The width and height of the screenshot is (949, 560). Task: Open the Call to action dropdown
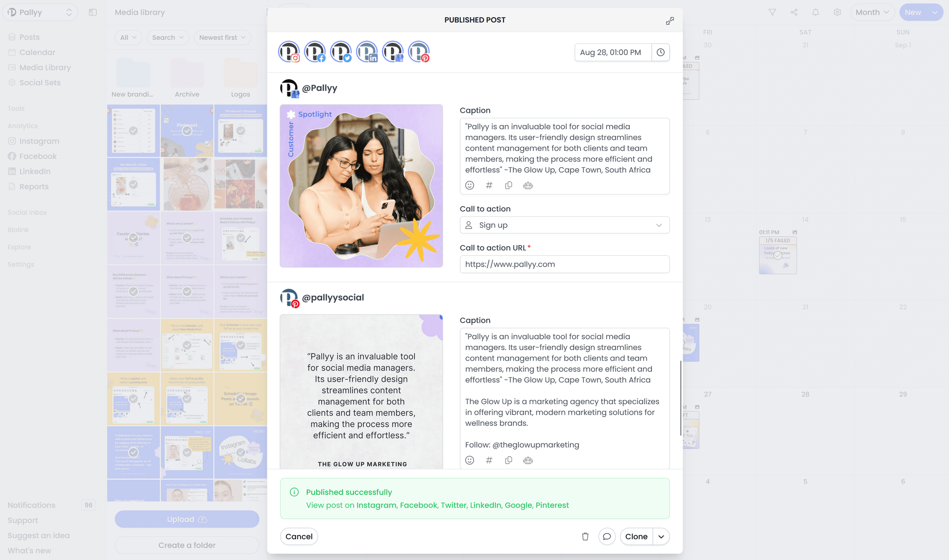tap(564, 225)
